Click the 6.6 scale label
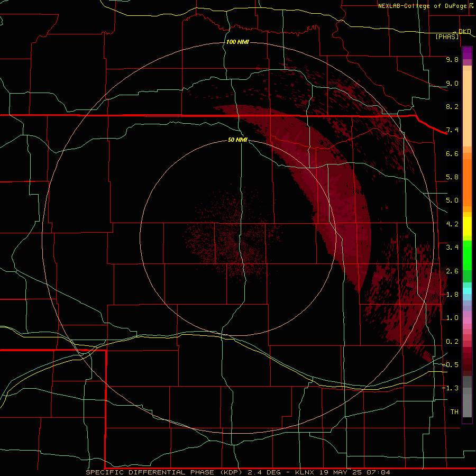The image size is (476, 476). click(452, 153)
